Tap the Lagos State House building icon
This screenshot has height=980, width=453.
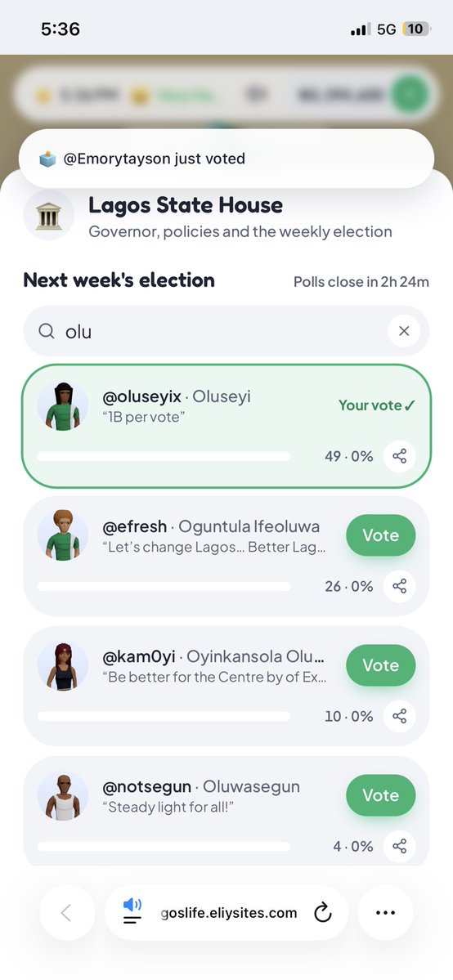point(49,215)
